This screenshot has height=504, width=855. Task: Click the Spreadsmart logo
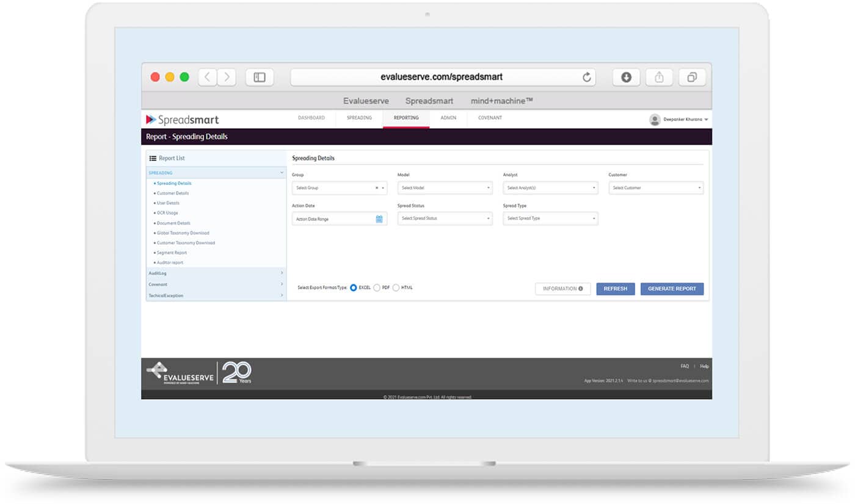182,120
